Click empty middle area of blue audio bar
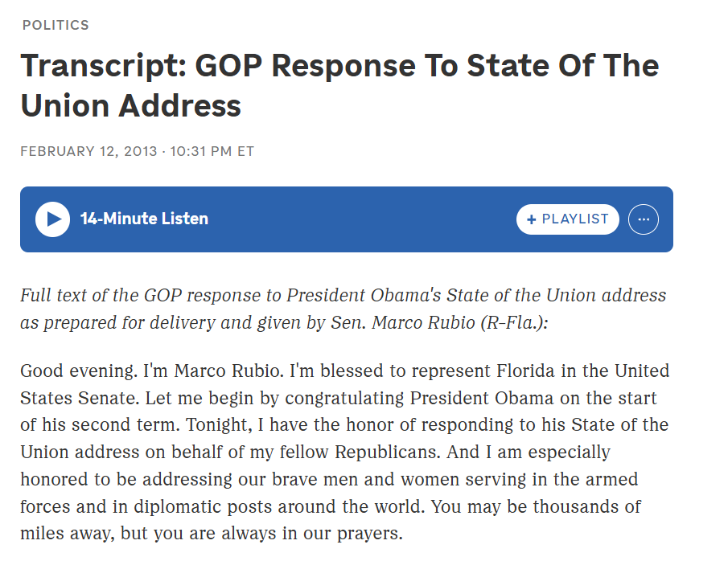 click(362, 219)
